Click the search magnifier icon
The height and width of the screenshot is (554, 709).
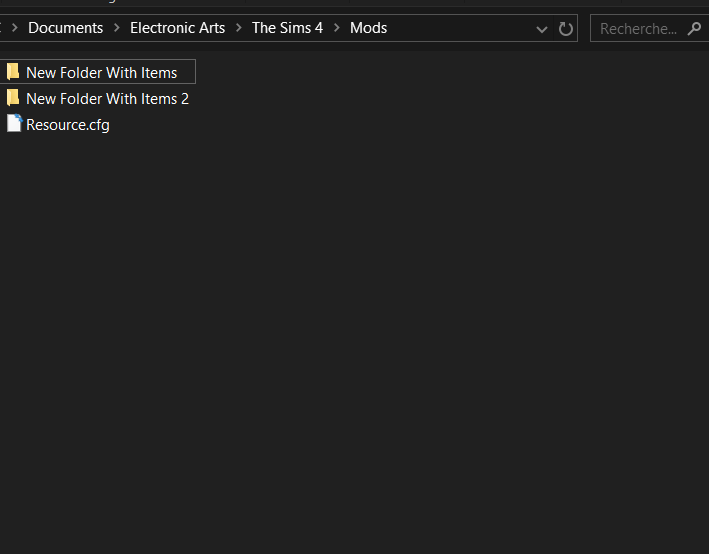[x=694, y=29]
